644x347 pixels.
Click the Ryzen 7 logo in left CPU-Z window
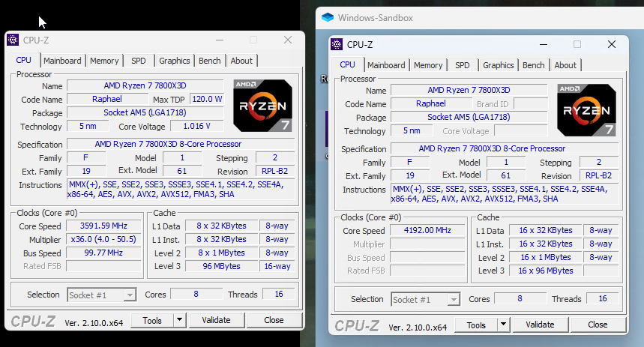pyautogui.click(x=263, y=106)
